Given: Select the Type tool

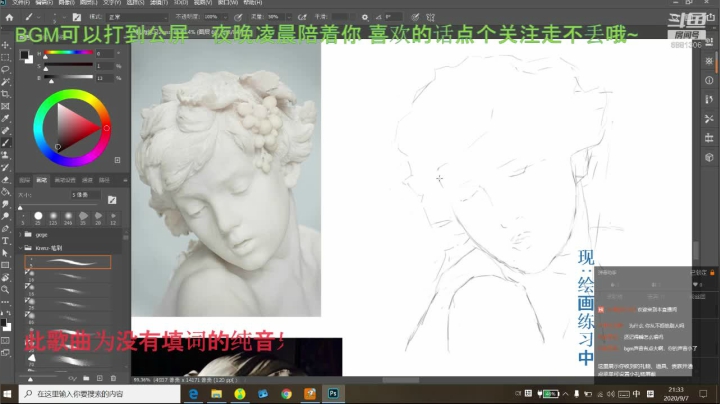Looking at the screenshot, I should point(6,241).
